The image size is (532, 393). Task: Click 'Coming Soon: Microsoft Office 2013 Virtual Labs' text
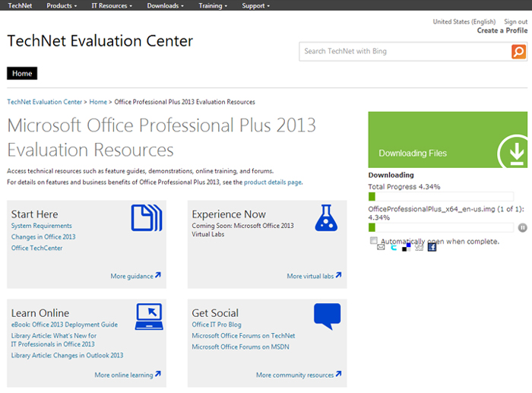pos(242,230)
